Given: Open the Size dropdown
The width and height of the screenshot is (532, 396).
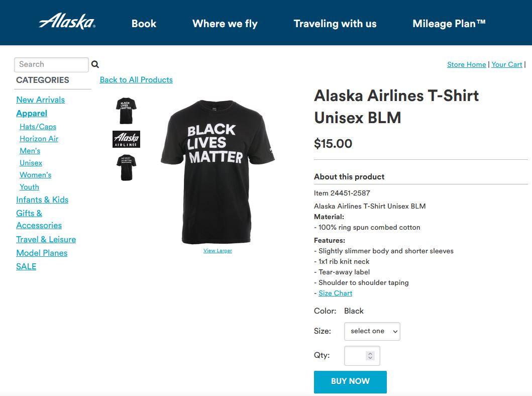Looking at the screenshot, I should tap(372, 331).
